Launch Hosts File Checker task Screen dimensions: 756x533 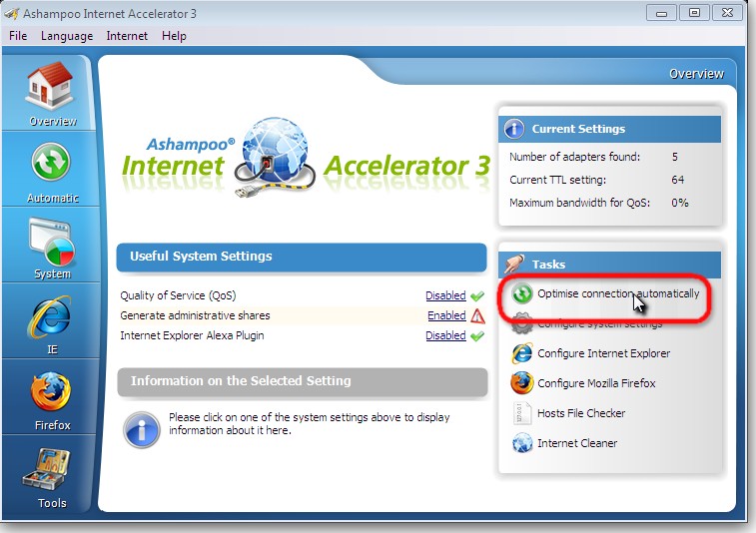click(x=581, y=413)
